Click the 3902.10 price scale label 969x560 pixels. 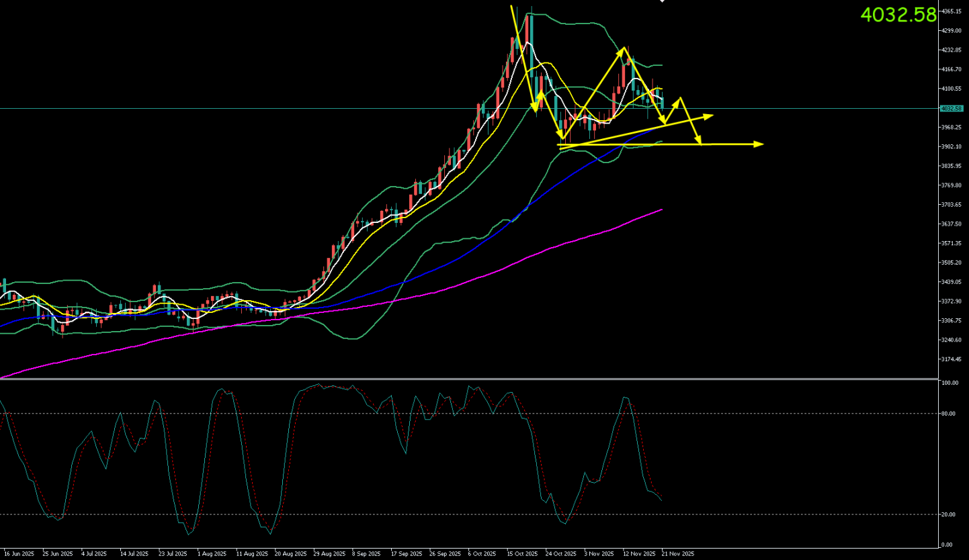(x=952, y=146)
